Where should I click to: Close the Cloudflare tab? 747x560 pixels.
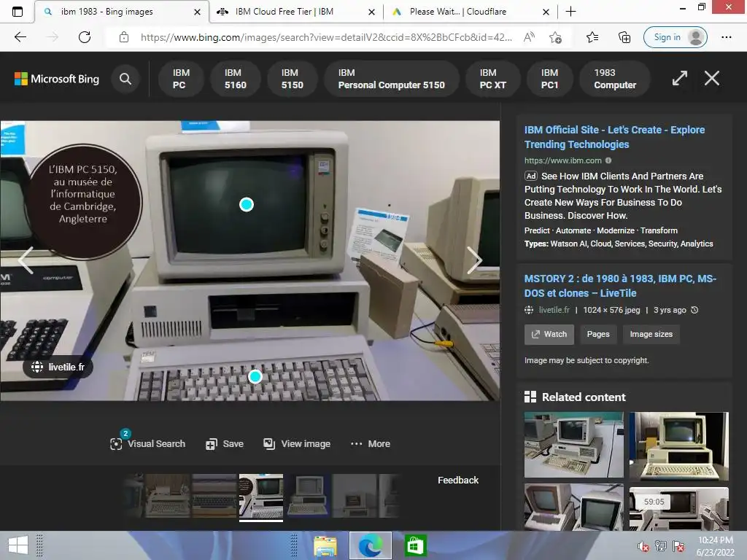546,12
